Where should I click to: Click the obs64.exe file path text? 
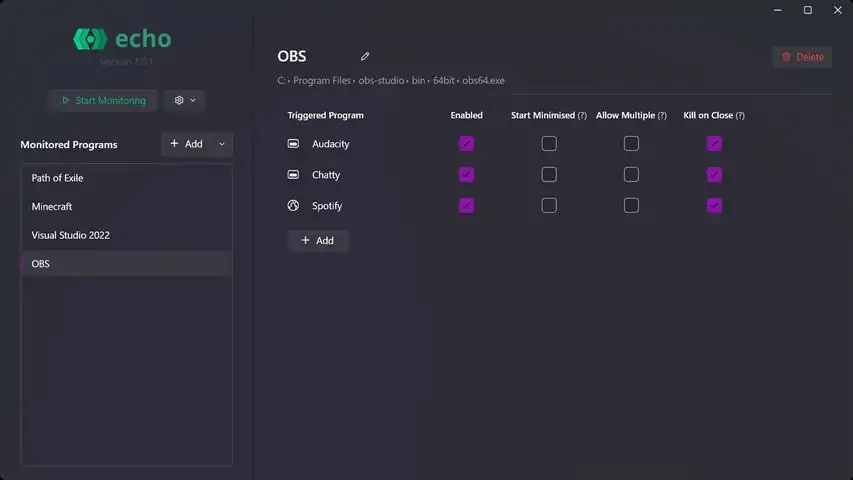pos(483,81)
